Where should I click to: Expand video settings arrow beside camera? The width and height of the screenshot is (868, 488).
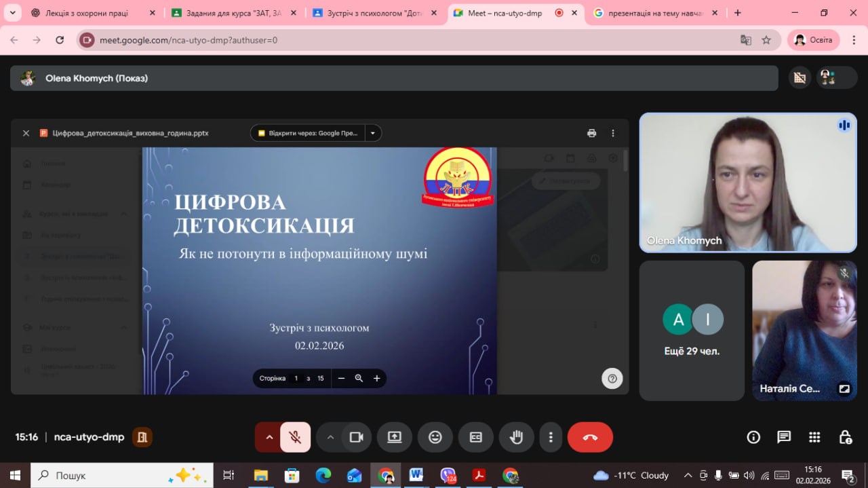(330, 437)
